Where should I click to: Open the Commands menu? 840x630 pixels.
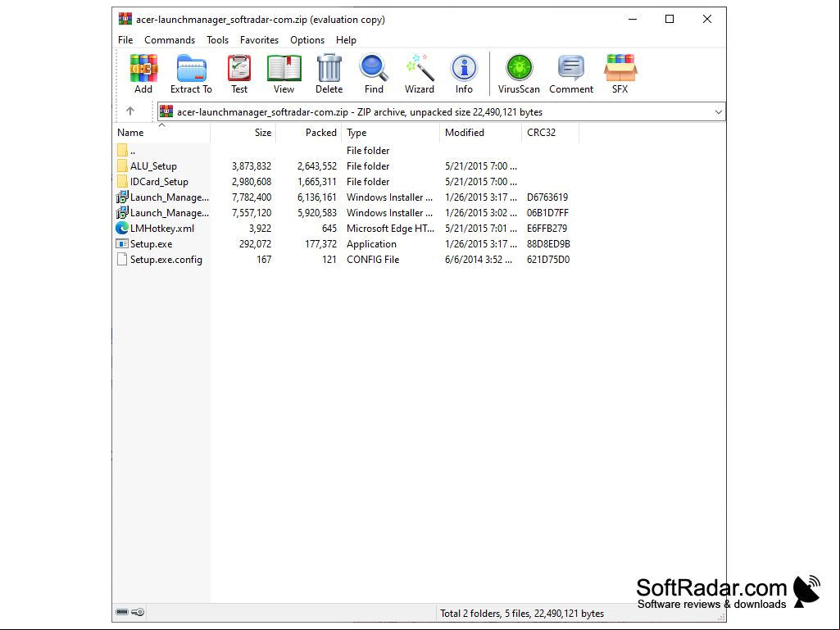click(x=170, y=40)
